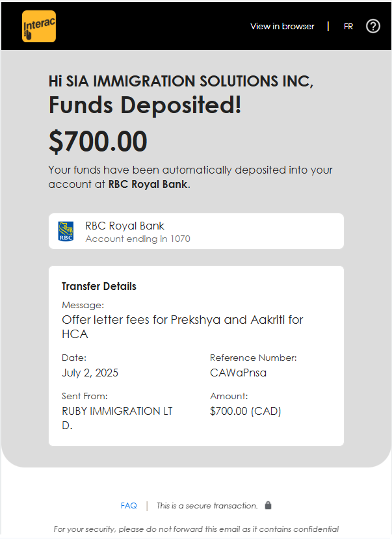Open the help question mark icon

(x=372, y=27)
